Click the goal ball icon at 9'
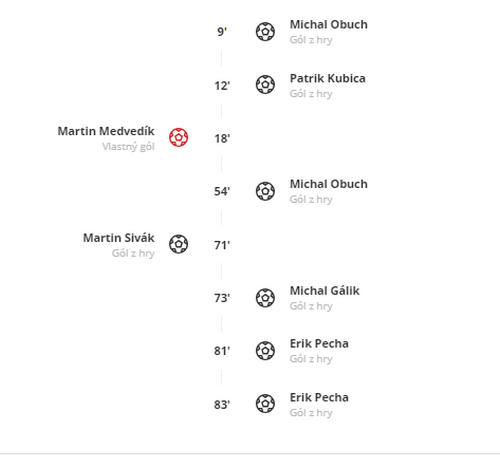 265,32
